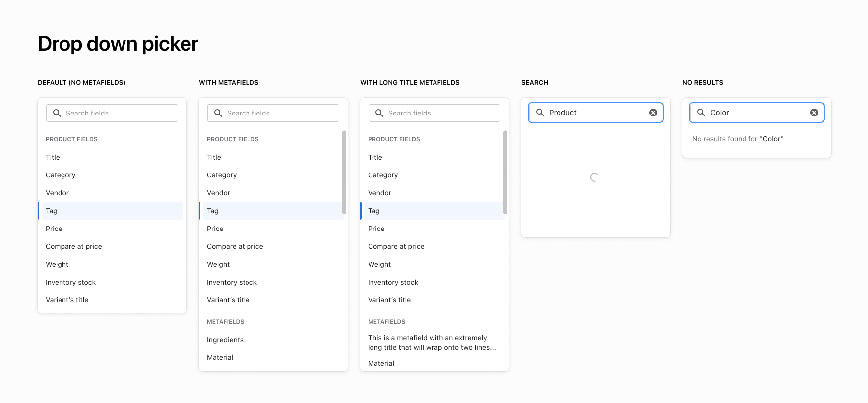
Task: Clear the "Product" search with the X icon
Action: [653, 113]
